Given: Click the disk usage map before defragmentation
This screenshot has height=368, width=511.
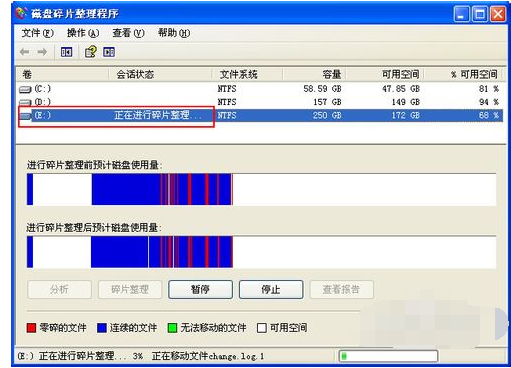Looking at the screenshot, I should pos(261,189).
